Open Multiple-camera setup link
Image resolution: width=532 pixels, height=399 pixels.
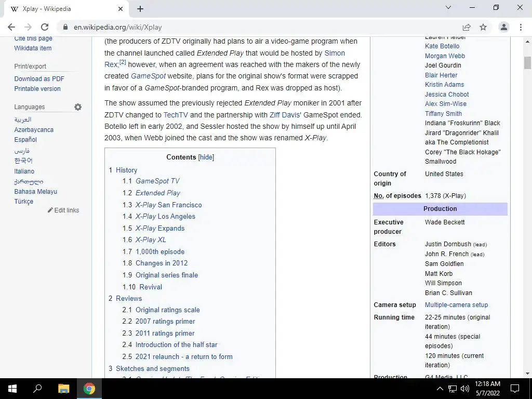[x=456, y=304]
